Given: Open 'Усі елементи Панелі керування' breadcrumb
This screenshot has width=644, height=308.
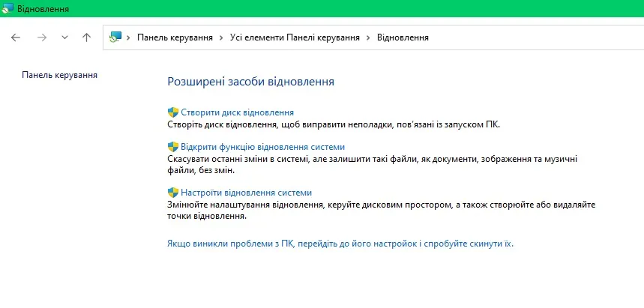Looking at the screenshot, I should [x=295, y=37].
